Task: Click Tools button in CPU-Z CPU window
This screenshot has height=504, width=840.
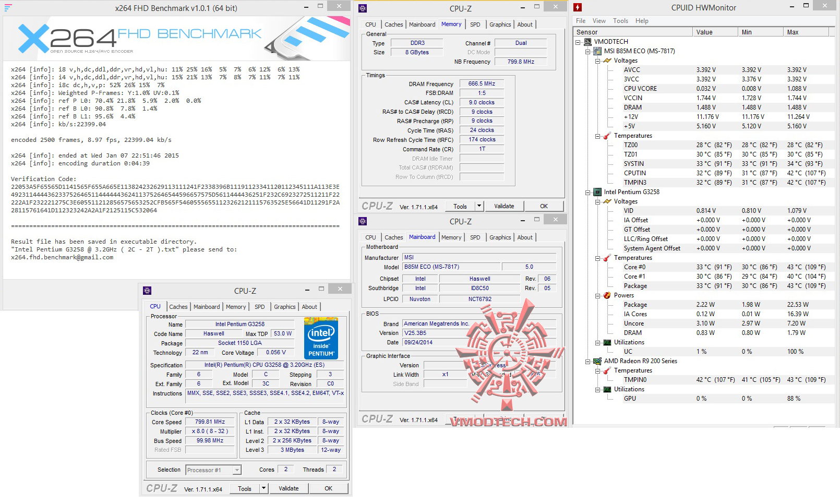Action: pyautogui.click(x=245, y=488)
